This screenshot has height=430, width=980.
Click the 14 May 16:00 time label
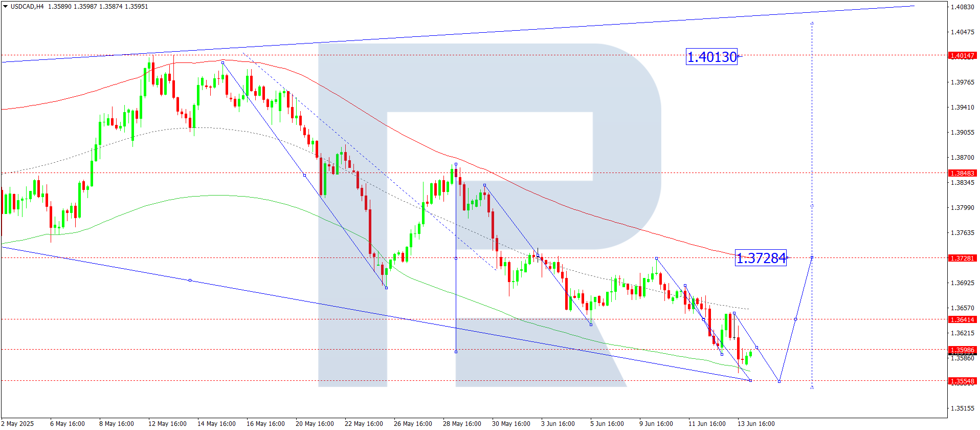pyautogui.click(x=216, y=423)
